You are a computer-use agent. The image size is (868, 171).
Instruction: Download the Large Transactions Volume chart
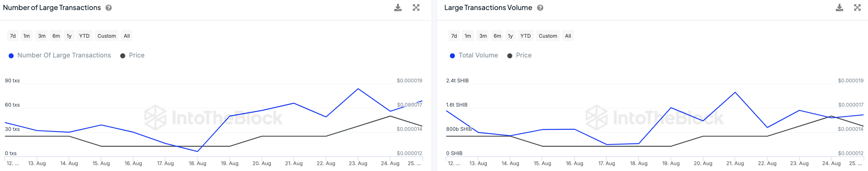click(839, 8)
